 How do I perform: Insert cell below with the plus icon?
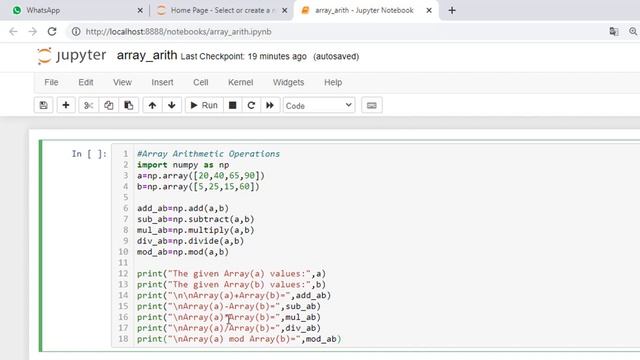point(66,105)
